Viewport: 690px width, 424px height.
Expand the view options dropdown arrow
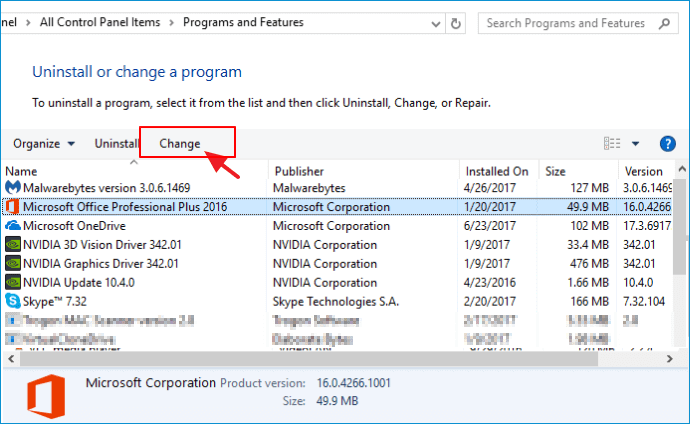point(635,144)
